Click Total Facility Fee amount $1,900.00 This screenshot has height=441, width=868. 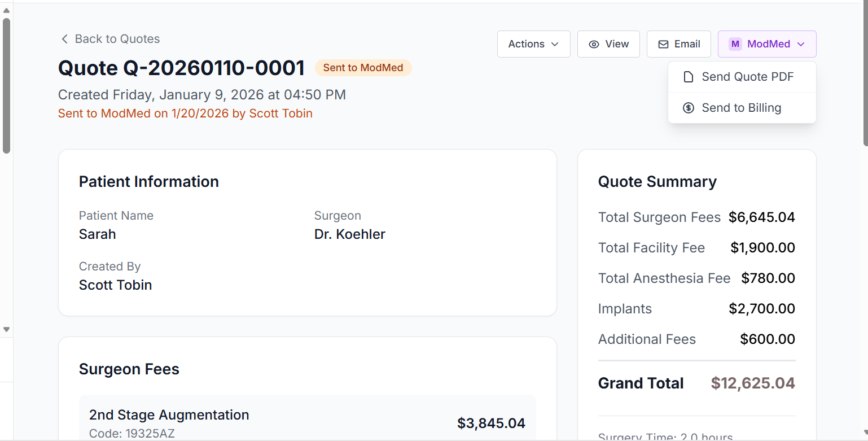pos(763,248)
